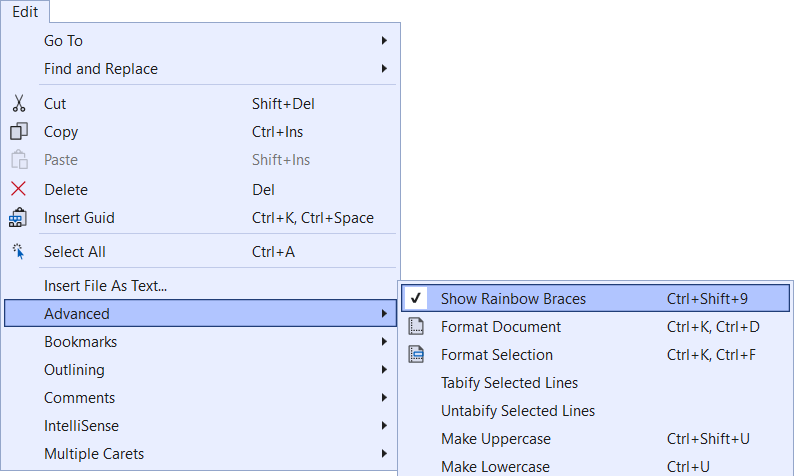794x476 pixels.
Task: Expand the Outlining submenu
Action: pyautogui.click(x=74, y=370)
